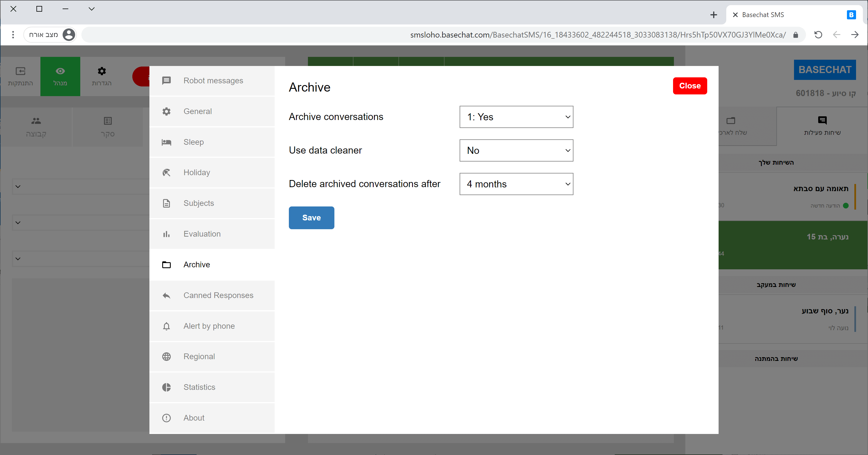Image resolution: width=868 pixels, height=455 pixels.
Task: Open Statistics pie chart icon
Action: point(166,387)
